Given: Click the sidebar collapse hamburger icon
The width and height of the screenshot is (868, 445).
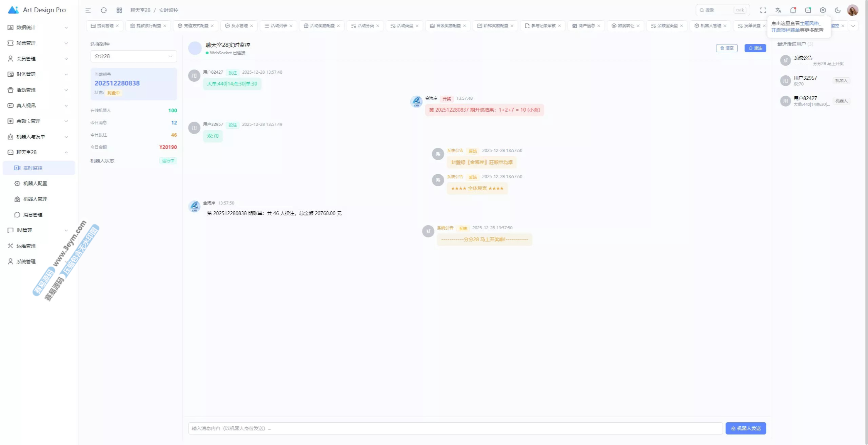Looking at the screenshot, I should coord(88,10).
